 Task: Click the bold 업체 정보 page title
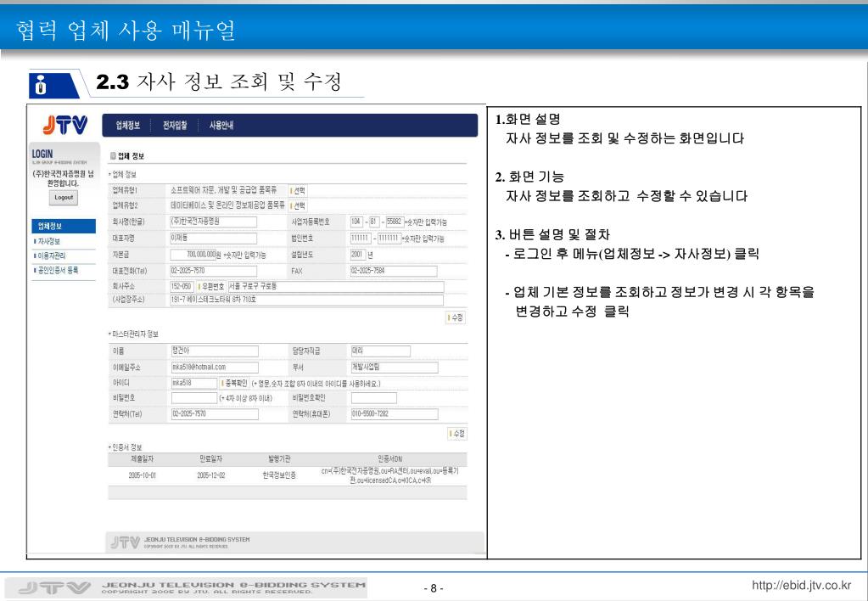[x=131, y=156]
